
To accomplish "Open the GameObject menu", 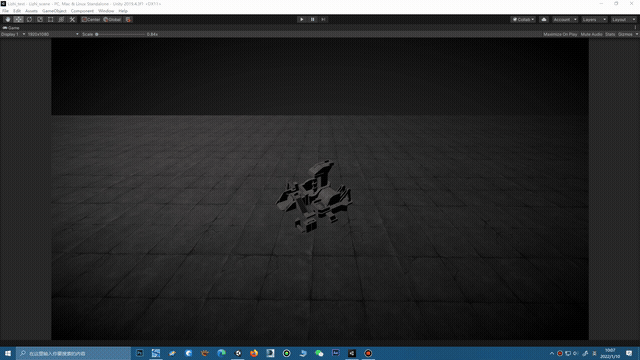I will [x=54, y=11].
